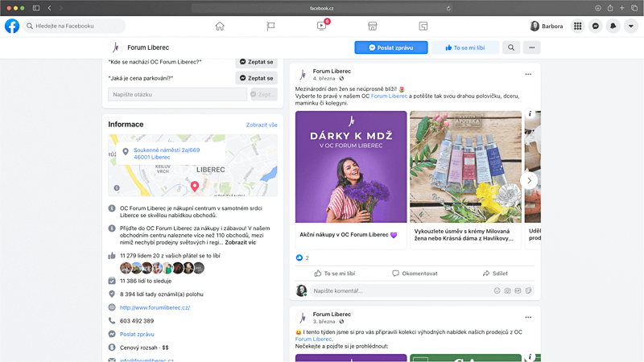Visit the forumliberec.cz website link
644x362 pixels.
click(155, 307)
